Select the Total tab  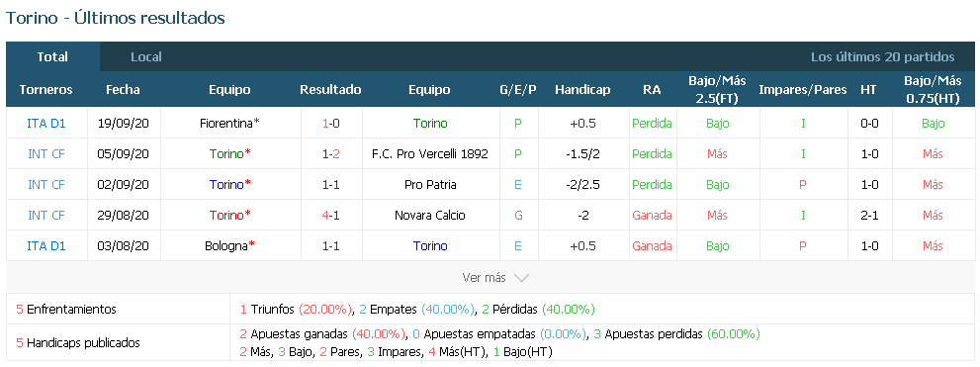point(52,57)
